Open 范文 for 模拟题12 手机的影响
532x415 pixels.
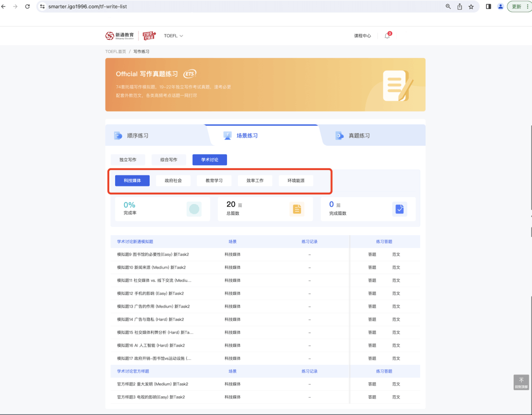point(396,293)
